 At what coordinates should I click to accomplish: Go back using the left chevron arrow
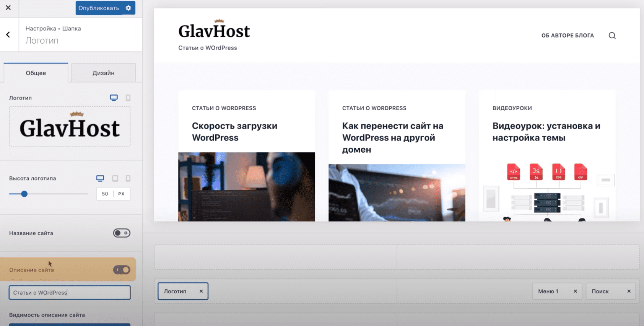click(x=8, y=35)
